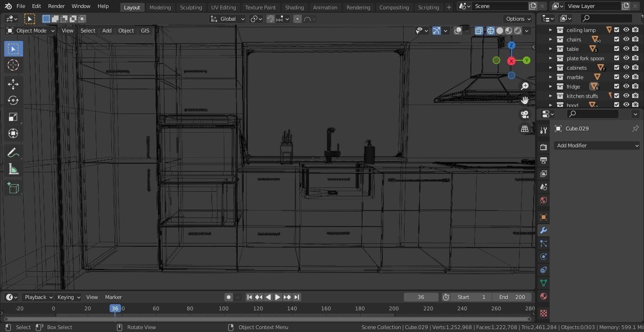Image resolution: width=644 pixels, height=332 pixels.
Task: Toggle proportional editing
Action: click(x=297, y=19)
